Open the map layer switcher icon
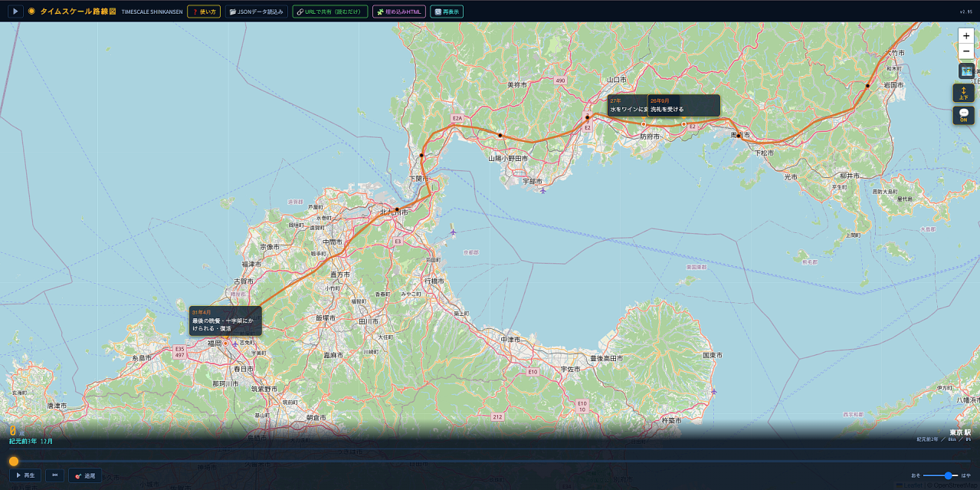Screen dimensions: 980x490 tap(966, 71)
